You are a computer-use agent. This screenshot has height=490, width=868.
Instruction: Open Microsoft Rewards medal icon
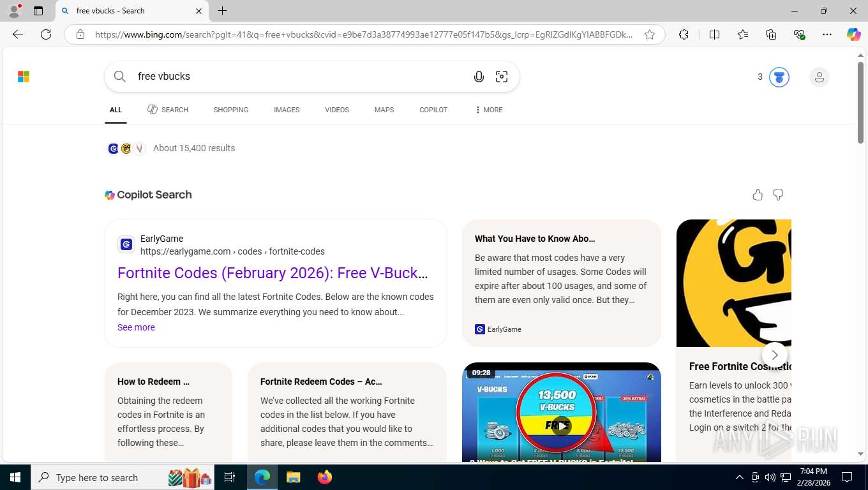click(x=779, y=77)
